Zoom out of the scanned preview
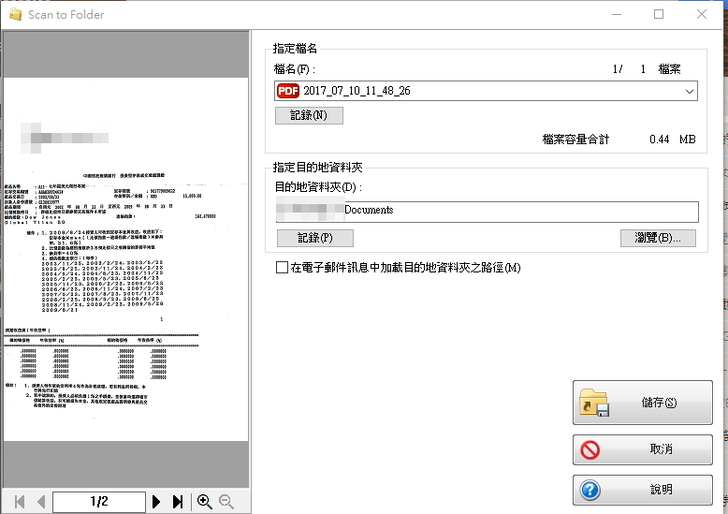This screenshot has height=514, width=728. click(x=226, y=501)
